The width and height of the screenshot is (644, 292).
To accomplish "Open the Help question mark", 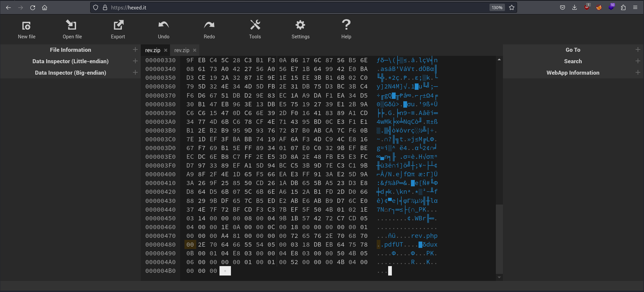I will coord(346,25).
